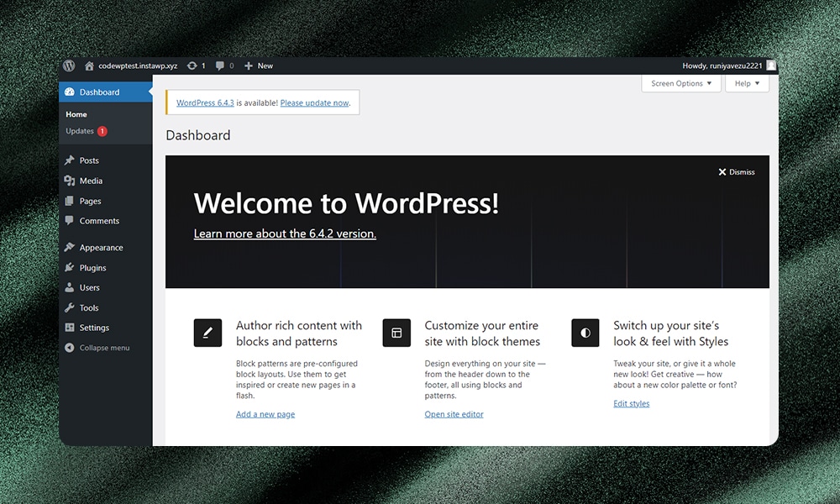Screen dimensions: 840x504
Task: Click the user avatar in the top corner
Action: coord(770,66)
